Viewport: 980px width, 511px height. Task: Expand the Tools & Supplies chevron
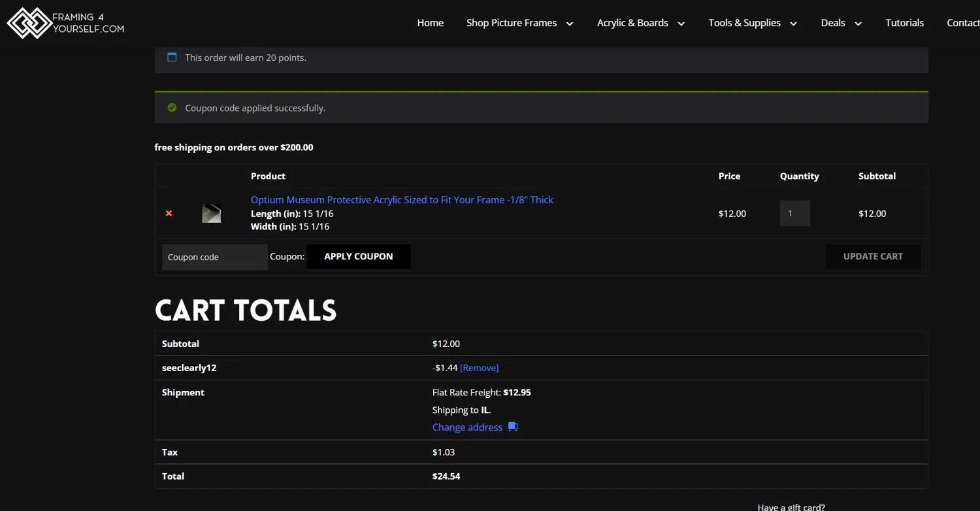(x=793, y=24)
